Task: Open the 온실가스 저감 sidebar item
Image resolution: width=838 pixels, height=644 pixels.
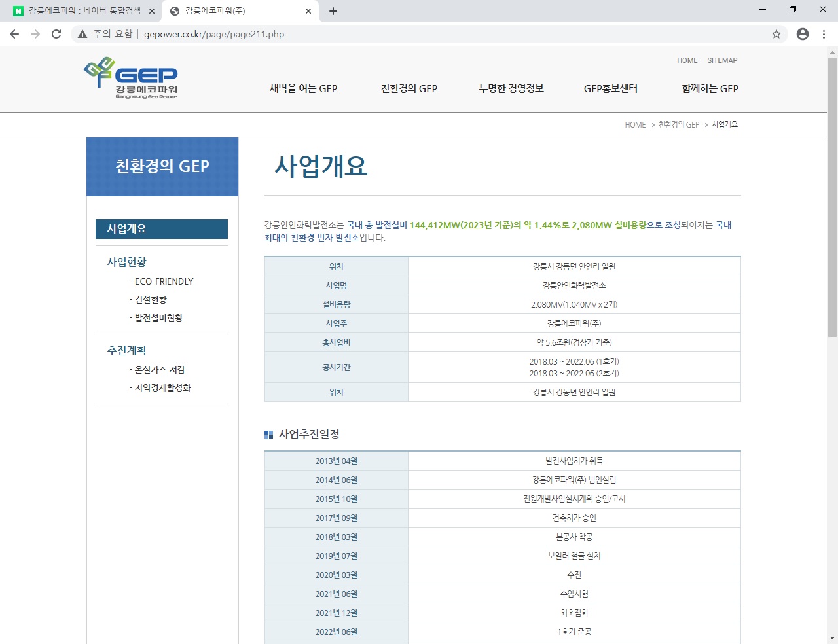Action: click(x=157, y=370)
